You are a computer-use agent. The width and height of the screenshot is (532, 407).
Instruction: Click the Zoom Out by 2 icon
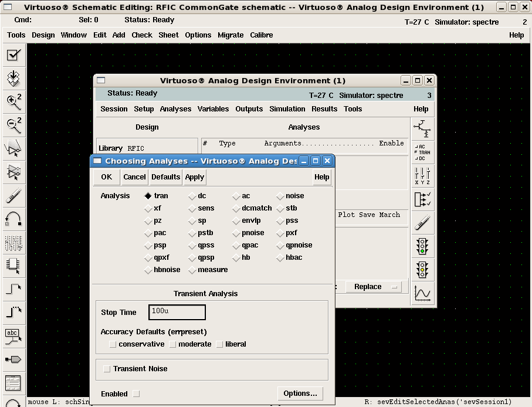coord(14,125)
